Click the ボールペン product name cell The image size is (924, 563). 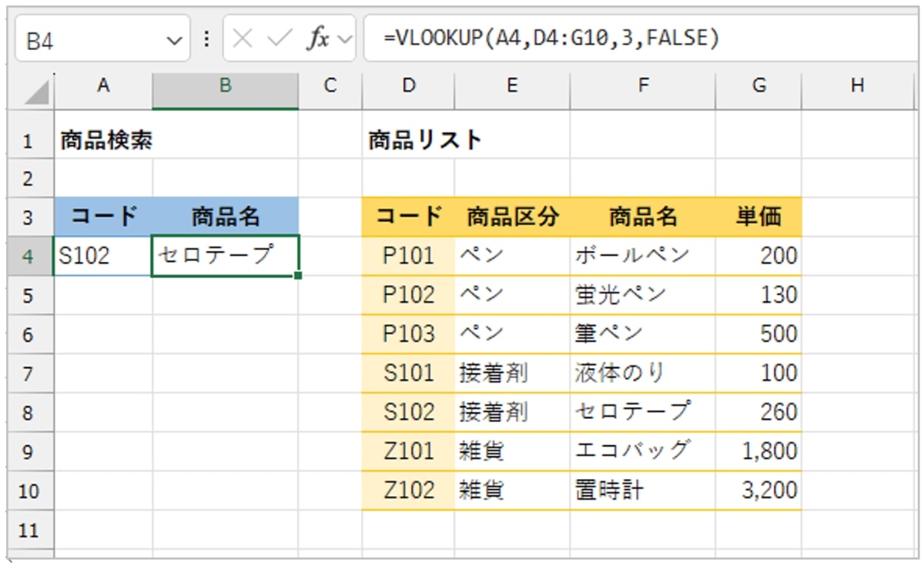[643, 256]
